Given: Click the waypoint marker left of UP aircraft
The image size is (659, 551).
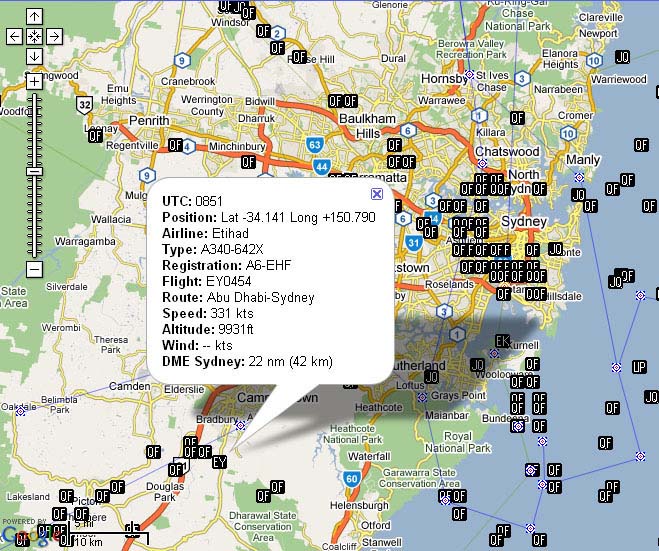Looking at the screenshot, I should [616, 367].
